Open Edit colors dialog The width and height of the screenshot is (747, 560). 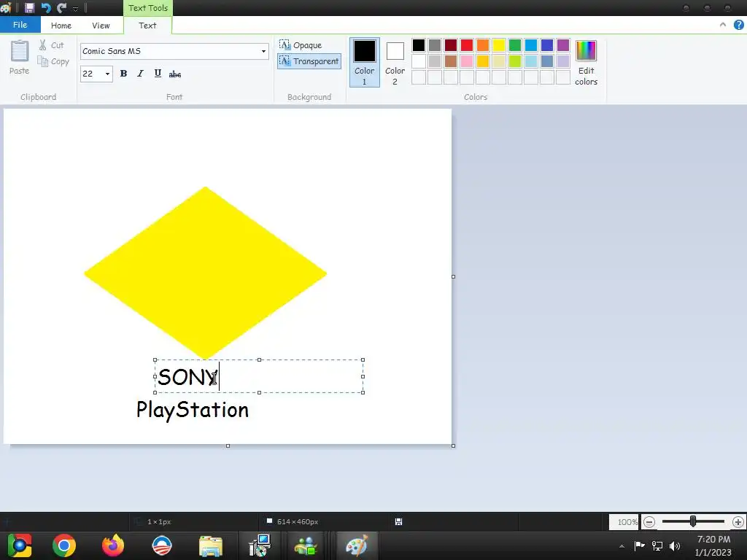[x=586, y=63]
